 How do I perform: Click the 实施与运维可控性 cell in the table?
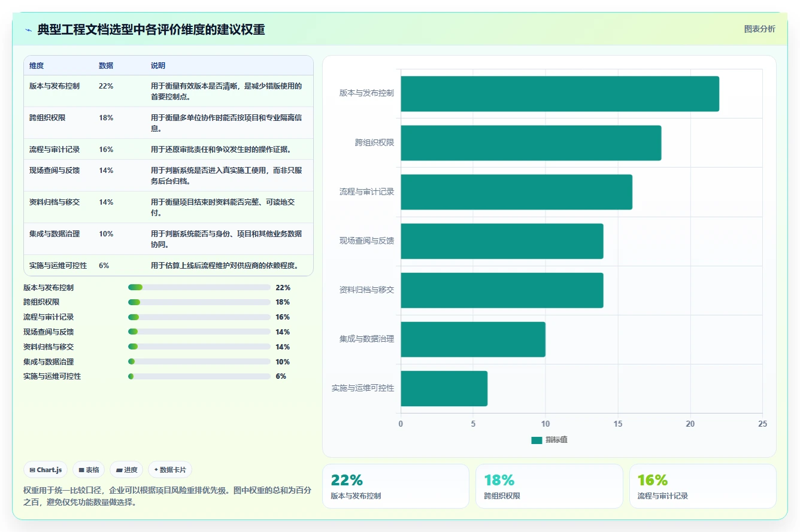[58, 265]
